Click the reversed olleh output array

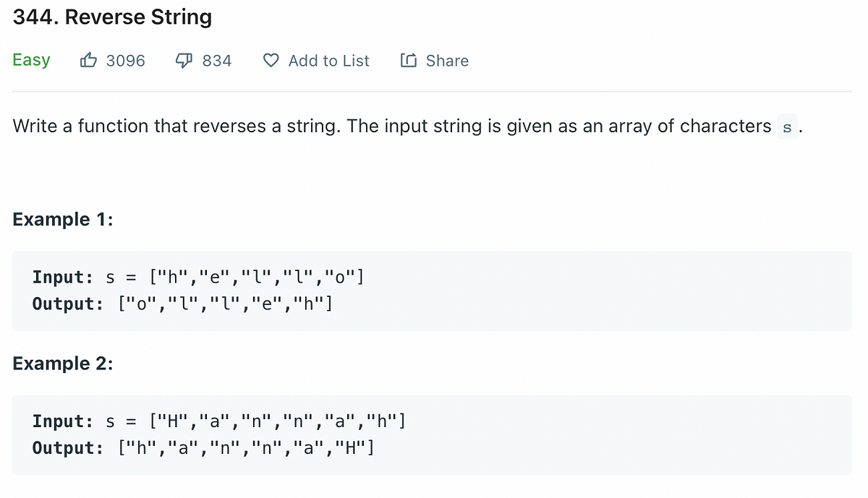pos(225,303)
